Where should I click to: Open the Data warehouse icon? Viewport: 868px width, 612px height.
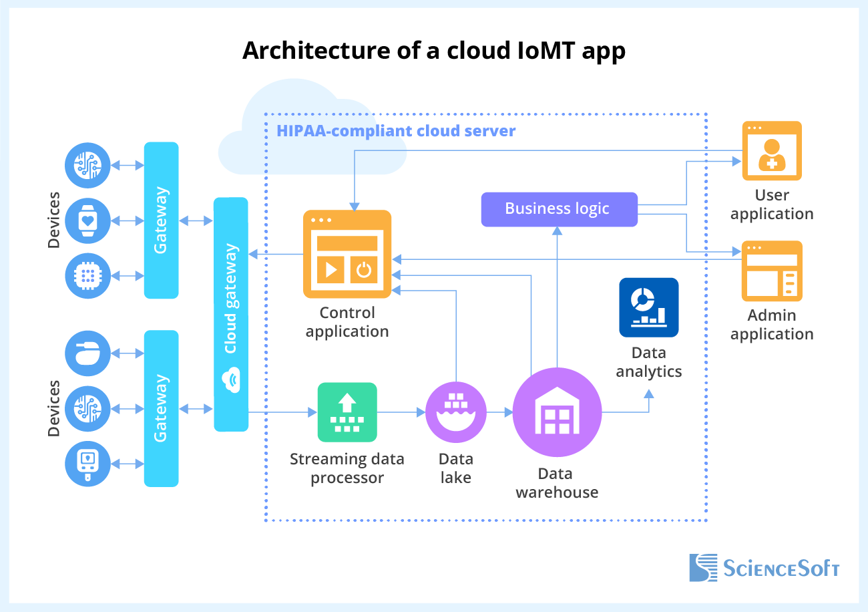pyautogui.click(x=557, y=412)
